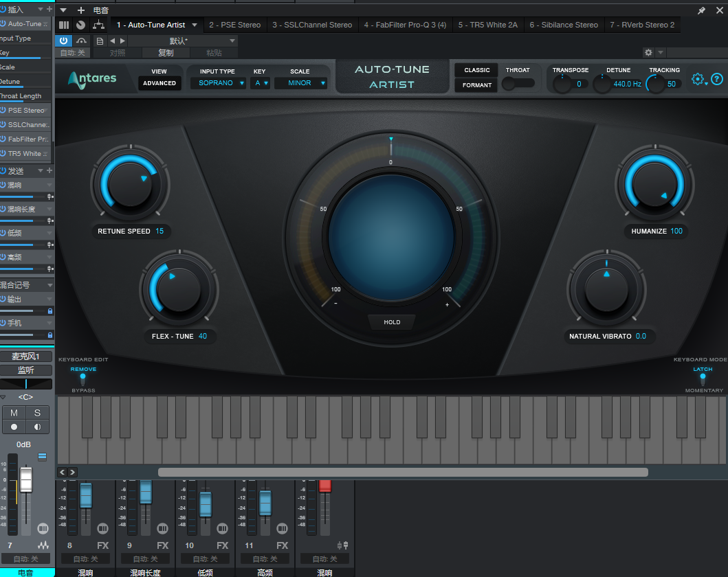The image size is (728, 577).
Task: Expand the 插入 inserts dropdown arrow
Action: (x=41, y=9)
